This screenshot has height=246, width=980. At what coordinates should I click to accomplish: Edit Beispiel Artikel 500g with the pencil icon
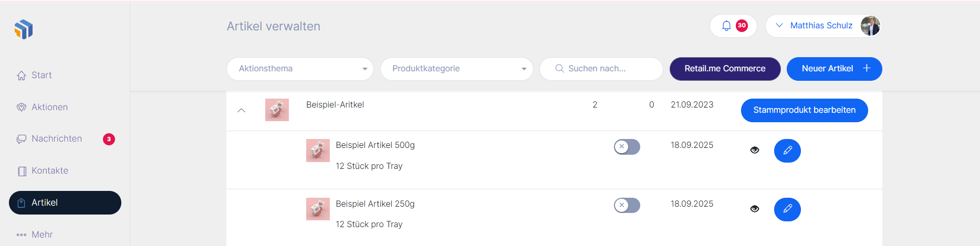787,151
